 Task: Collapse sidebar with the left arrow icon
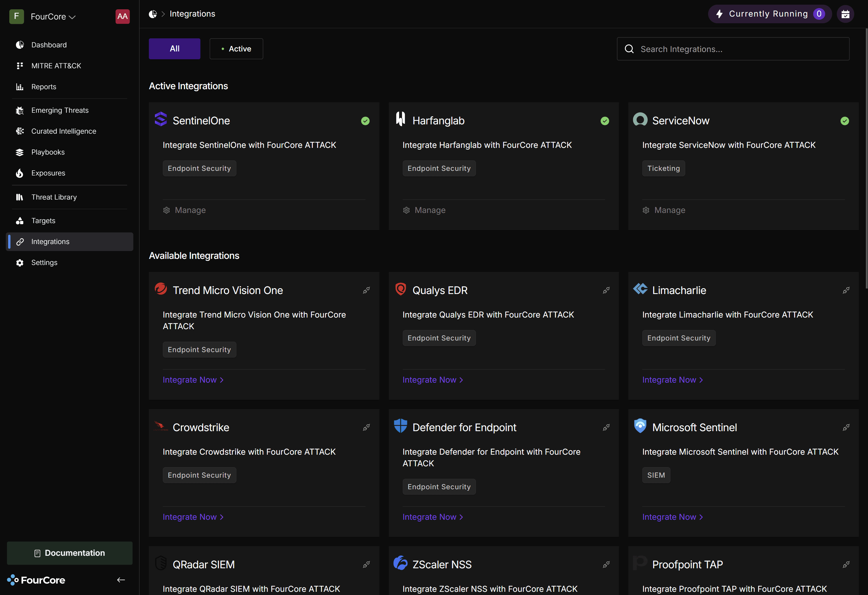(121, 580)
